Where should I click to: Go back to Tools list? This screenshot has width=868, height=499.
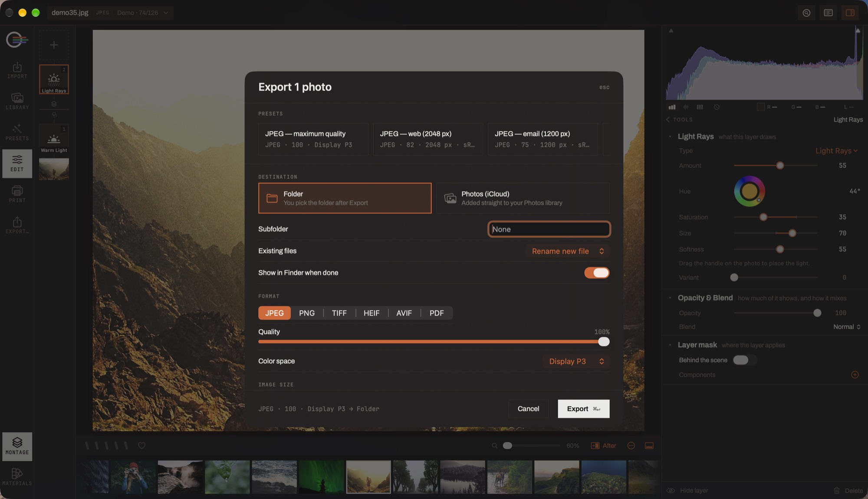[x=680, y=119]
